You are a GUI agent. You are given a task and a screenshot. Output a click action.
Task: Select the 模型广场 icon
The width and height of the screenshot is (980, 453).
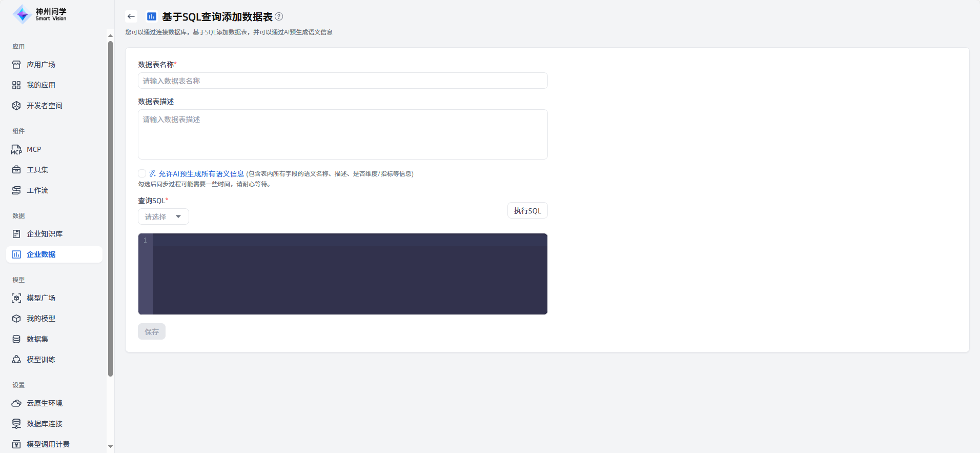click(16, 298)
